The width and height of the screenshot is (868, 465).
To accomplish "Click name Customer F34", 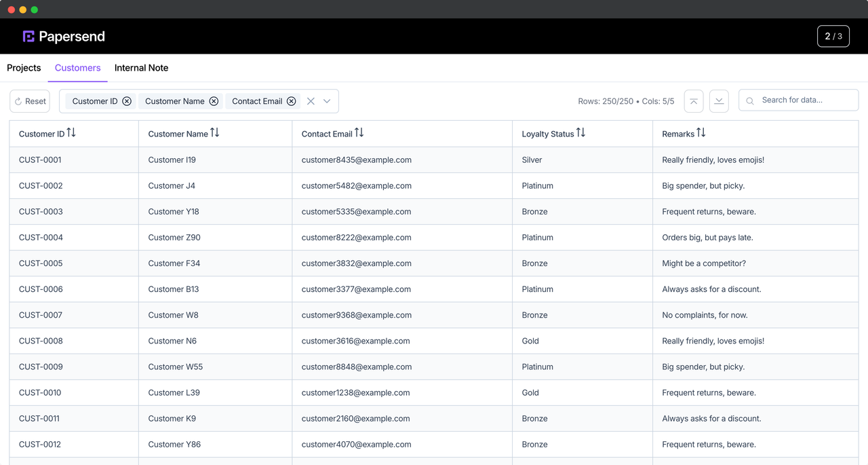I will click(174, 263).
